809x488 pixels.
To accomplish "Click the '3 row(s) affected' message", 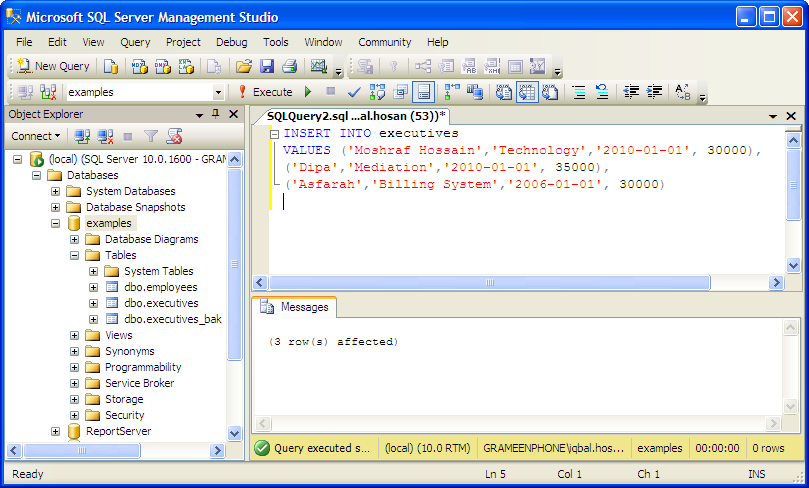I will [x=333, y=341].
